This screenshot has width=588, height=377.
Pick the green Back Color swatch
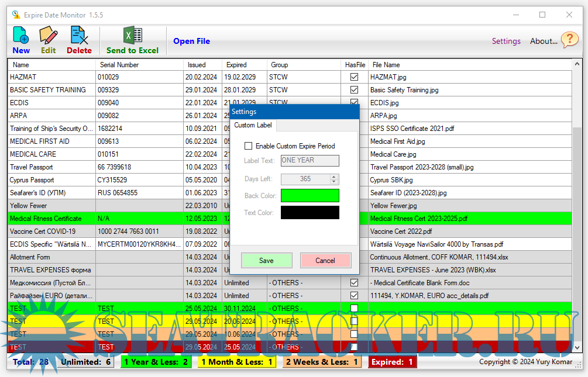click(x=310, y=196)
